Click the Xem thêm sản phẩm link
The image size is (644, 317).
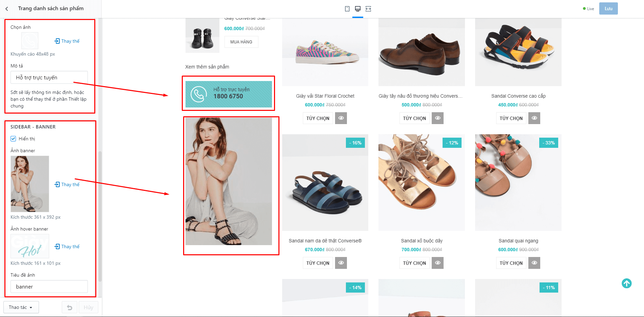[x=207, y=67]
